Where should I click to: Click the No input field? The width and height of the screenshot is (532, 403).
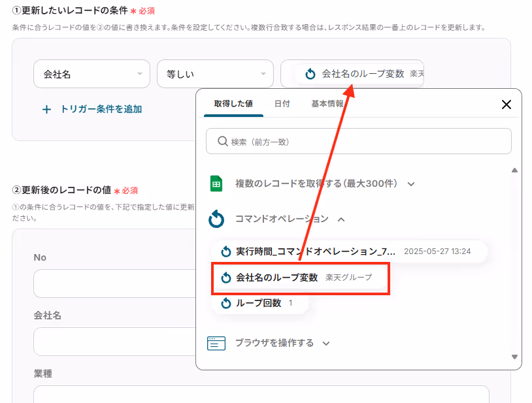click(x=114, y=283)
